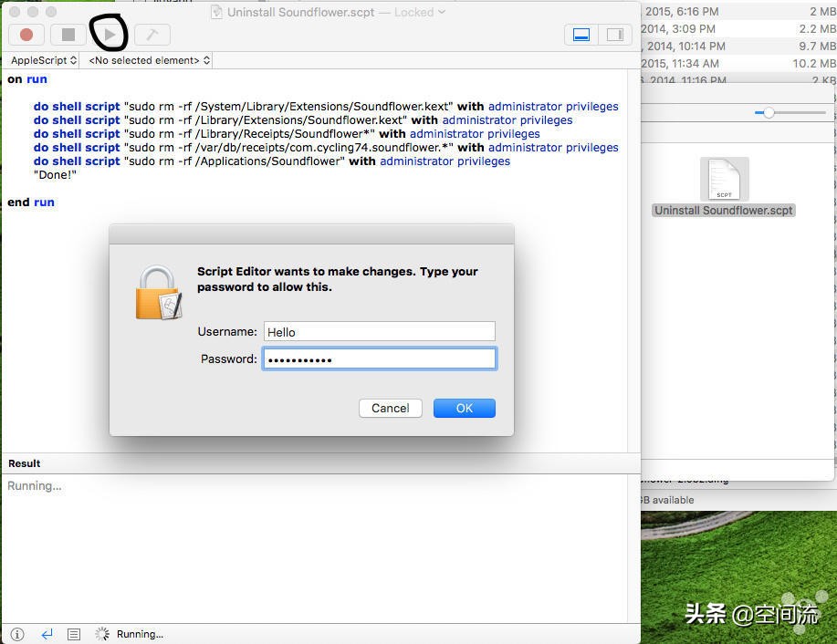Click the Record button in Script Editor toolbar
Image resolution: width=837 pixels, height=644 pixels.
tap(26, 35)
